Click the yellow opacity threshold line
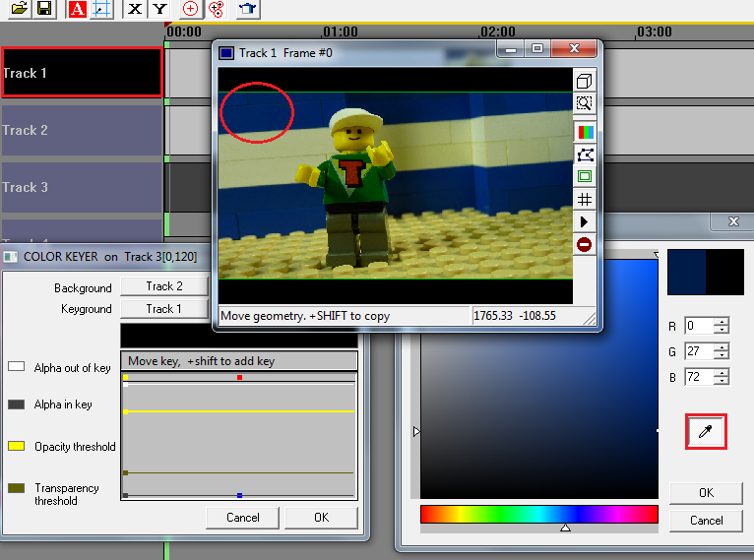754x560 pixels. [239, 411]
